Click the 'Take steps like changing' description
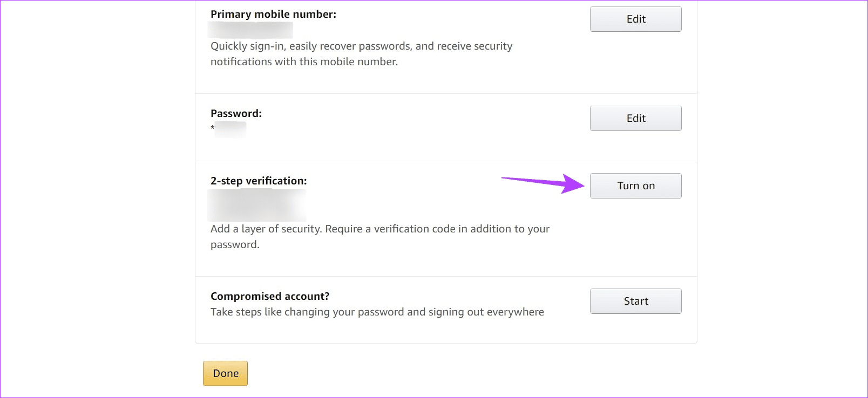The height and width of the screenshot is (398, 868). 377,312
